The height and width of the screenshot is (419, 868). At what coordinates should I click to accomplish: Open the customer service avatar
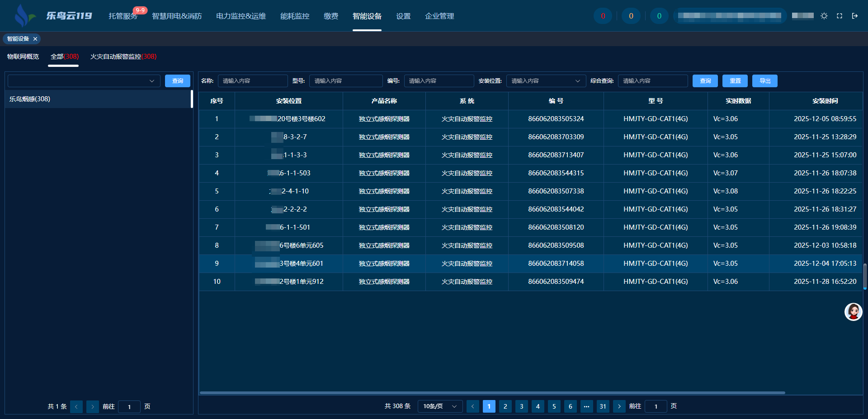point(853,311)
